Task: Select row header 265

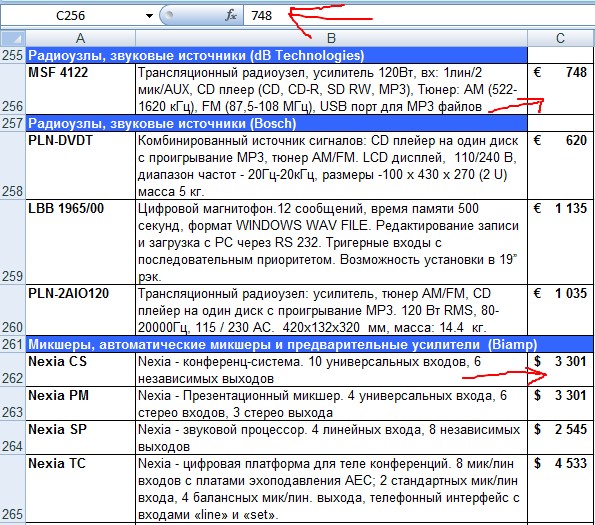Action: (x=13, y=489)
